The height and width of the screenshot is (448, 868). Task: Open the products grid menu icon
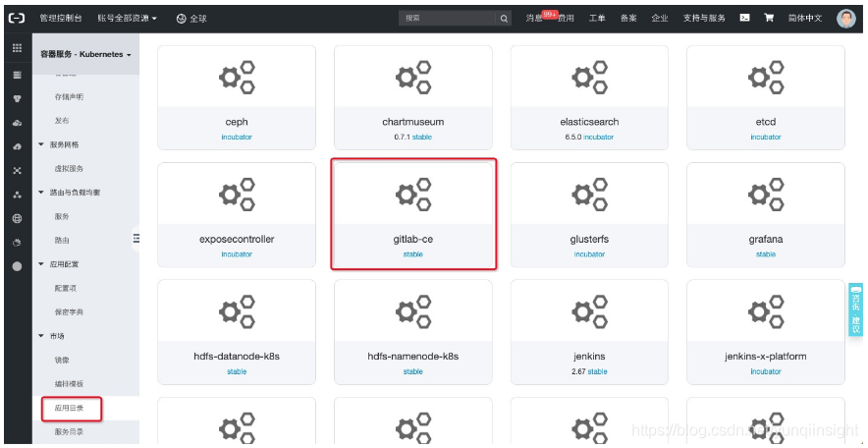pyautogui.click(x=17, y=49)
